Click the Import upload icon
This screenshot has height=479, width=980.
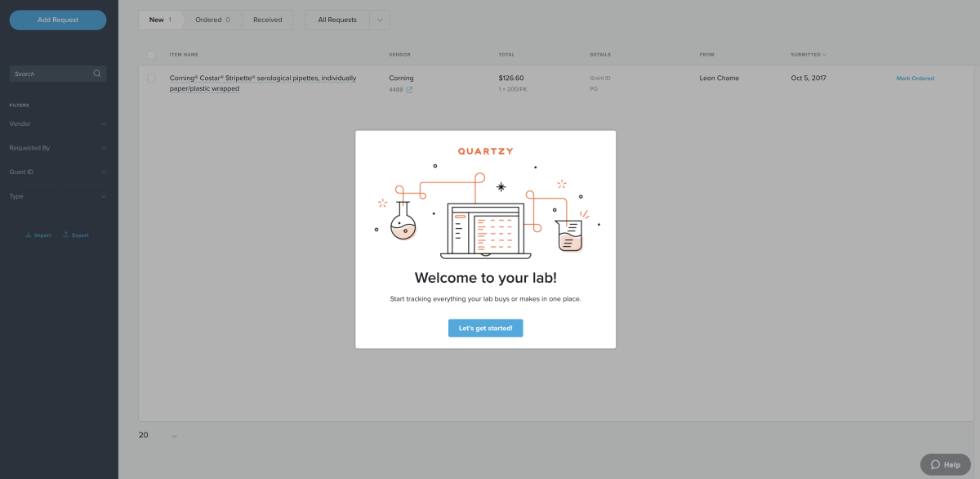click(29, 235)
